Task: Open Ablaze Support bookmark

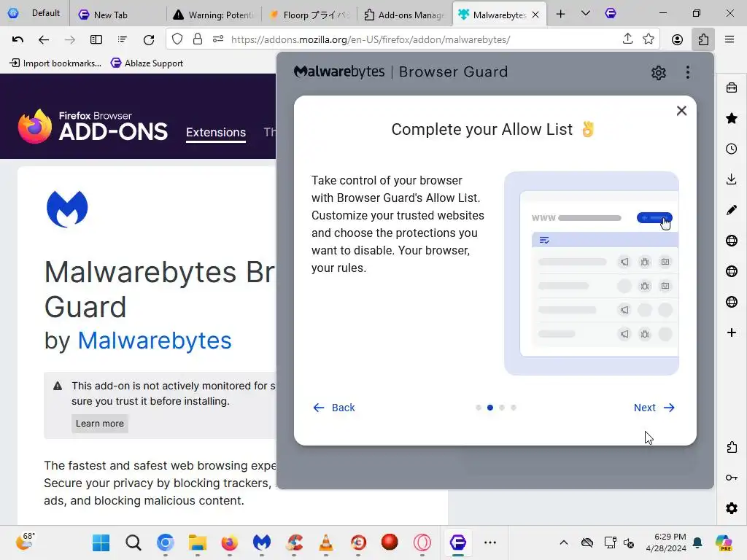Action: click(147, 63)
